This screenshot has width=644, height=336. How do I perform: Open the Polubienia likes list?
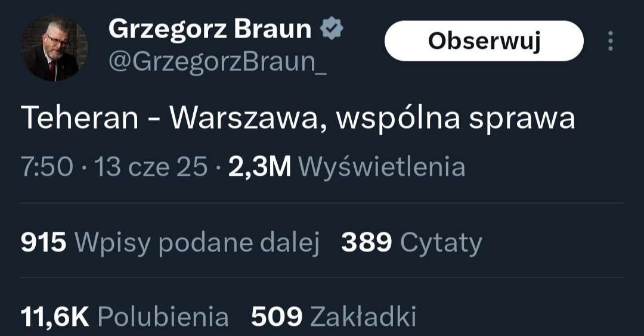163,316
